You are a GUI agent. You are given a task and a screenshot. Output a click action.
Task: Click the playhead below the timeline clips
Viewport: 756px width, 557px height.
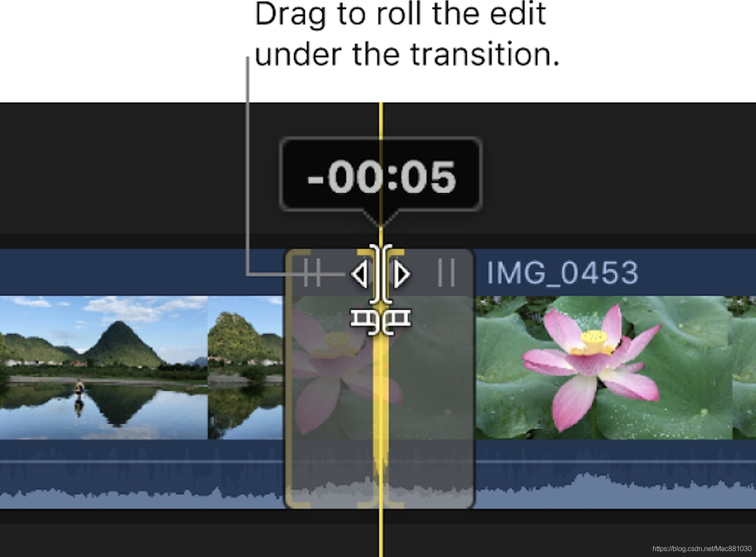click(x=381, y=533)
